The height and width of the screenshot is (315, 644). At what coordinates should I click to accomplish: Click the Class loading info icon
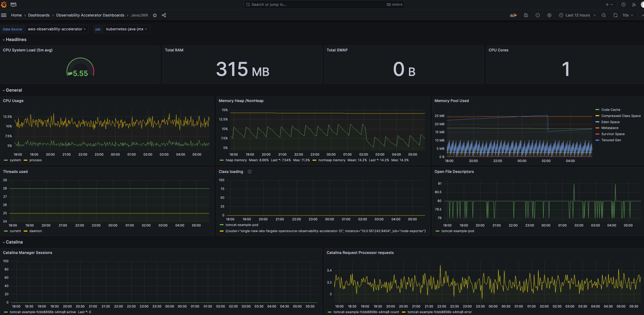[x=250, y=172]
